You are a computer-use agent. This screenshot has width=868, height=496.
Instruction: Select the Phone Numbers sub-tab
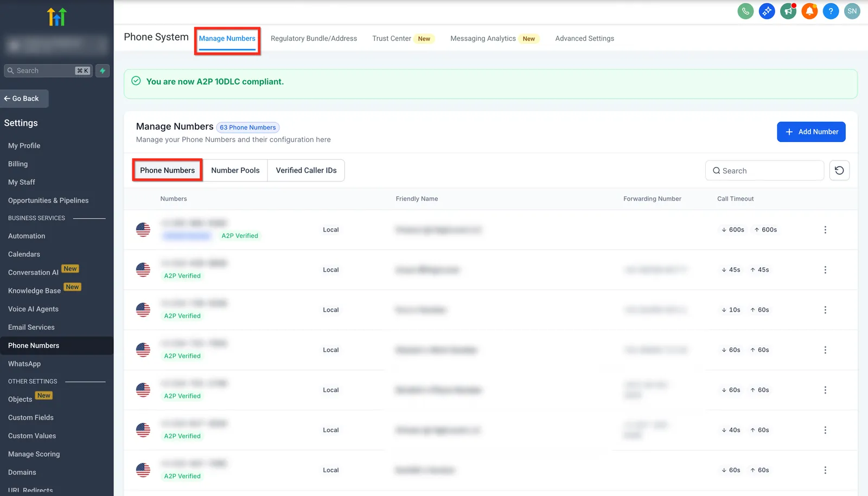(x=168, y=170)
